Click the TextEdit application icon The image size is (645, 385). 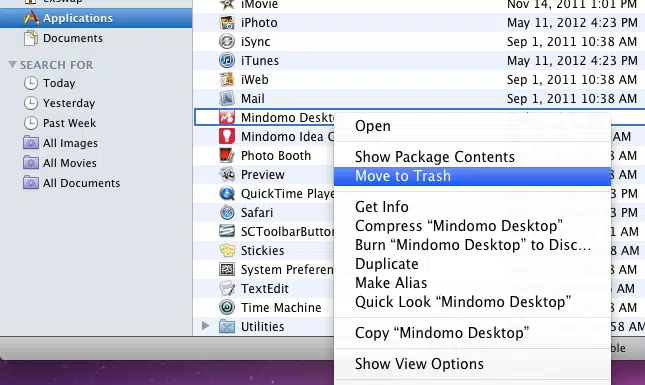[x=227, y=288]
